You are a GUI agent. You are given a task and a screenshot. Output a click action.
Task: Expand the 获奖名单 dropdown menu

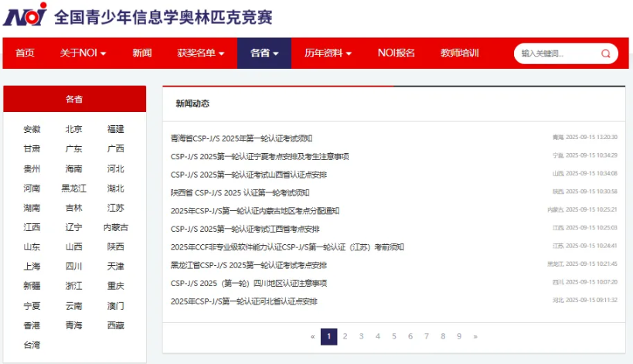(200, 53)
